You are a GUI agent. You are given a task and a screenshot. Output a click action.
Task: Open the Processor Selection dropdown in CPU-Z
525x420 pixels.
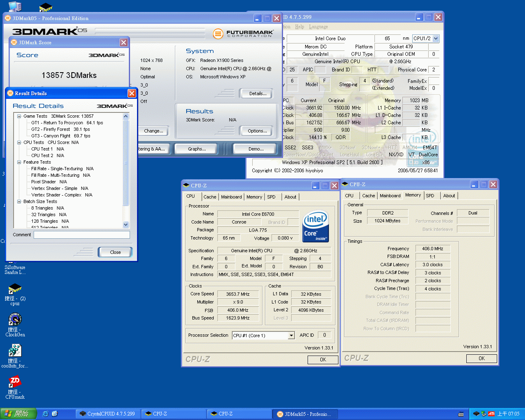coord(292,336)
